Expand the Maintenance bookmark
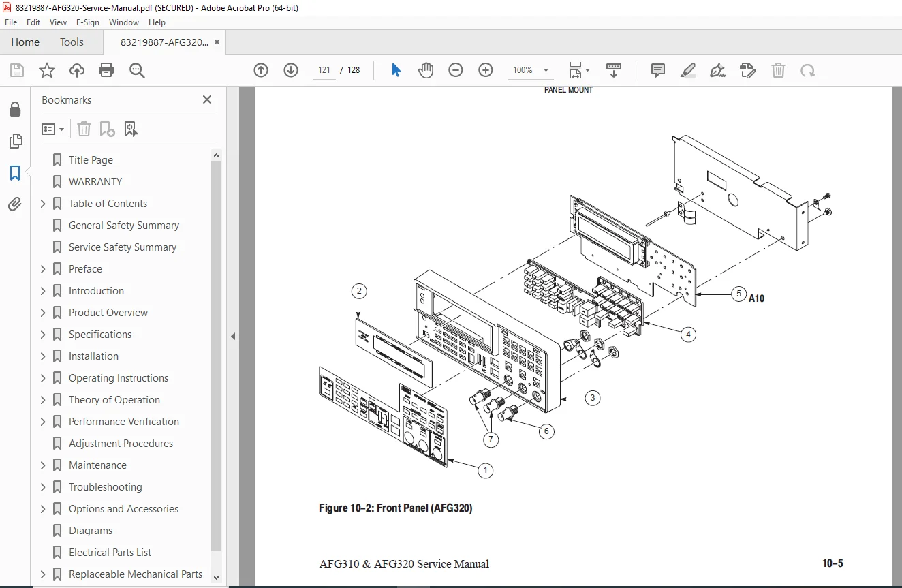 [x=43, y=465]
